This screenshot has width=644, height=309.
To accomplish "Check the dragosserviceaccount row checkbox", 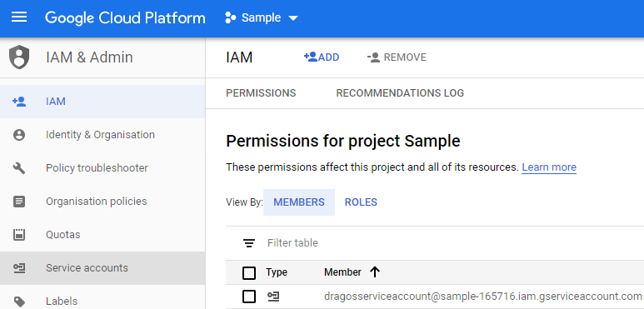I will [x=249, y=297].
